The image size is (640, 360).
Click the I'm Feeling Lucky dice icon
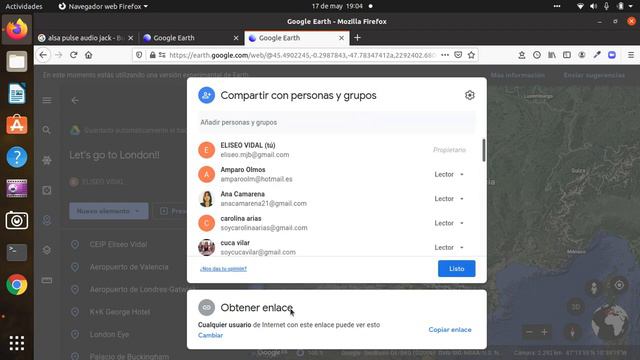[47, 190]
